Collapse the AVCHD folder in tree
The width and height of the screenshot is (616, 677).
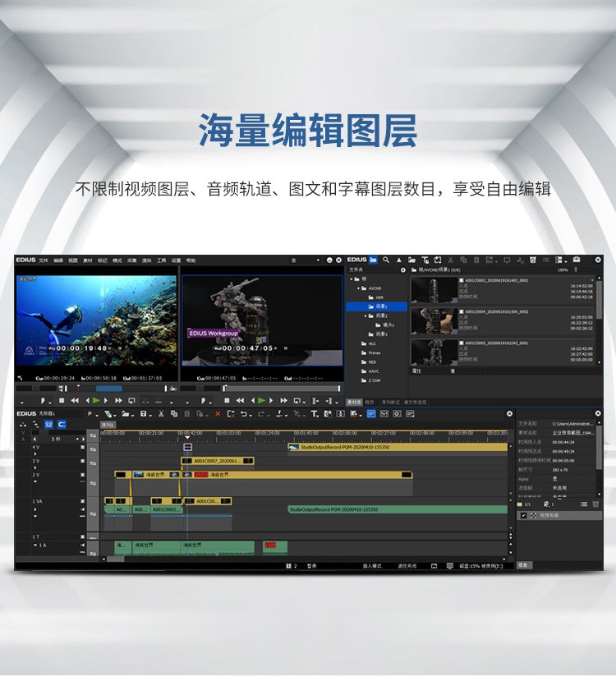pos(359,288)
